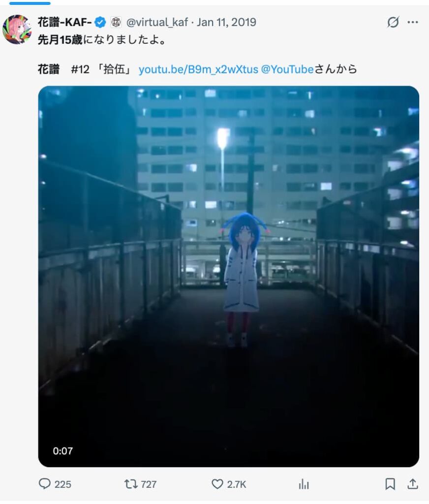
Task: Bookmark this post
Action: coord(390,484)
